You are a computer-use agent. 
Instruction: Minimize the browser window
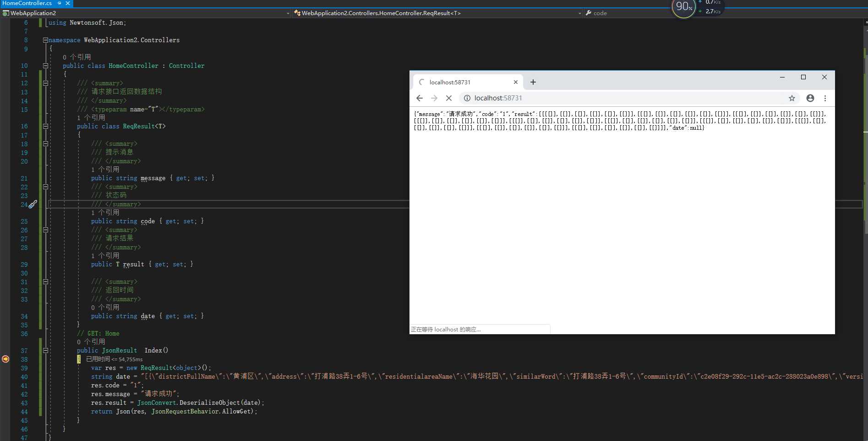(x=782, y=77)
